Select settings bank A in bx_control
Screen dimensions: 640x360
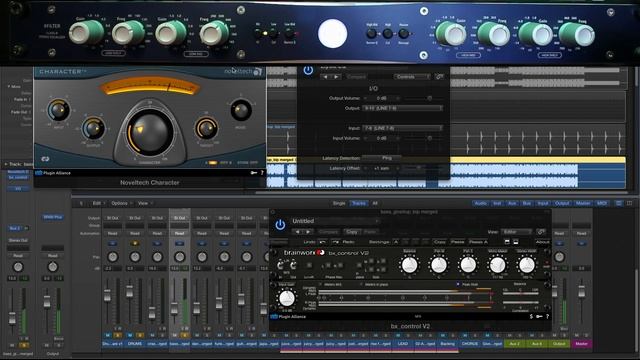[x=396, y=242]
